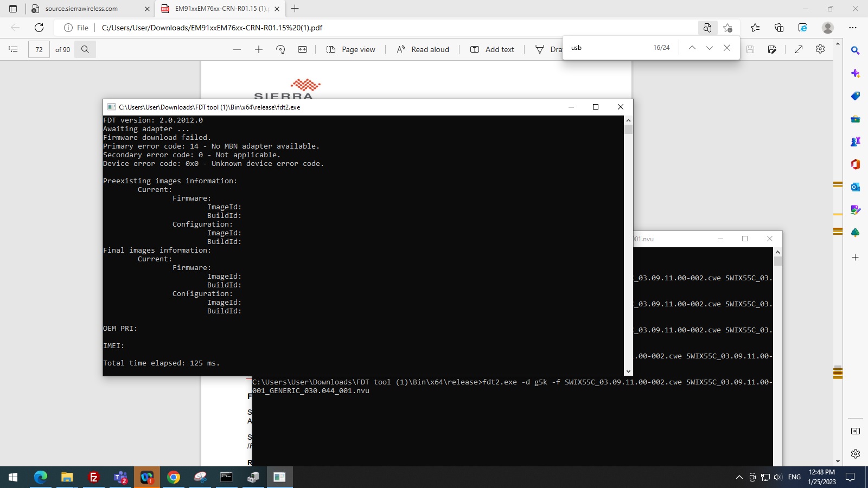Screen dimensions: 868x488
Task: Open the Command Prompt taskbar icon
Action: pos(226,477)
